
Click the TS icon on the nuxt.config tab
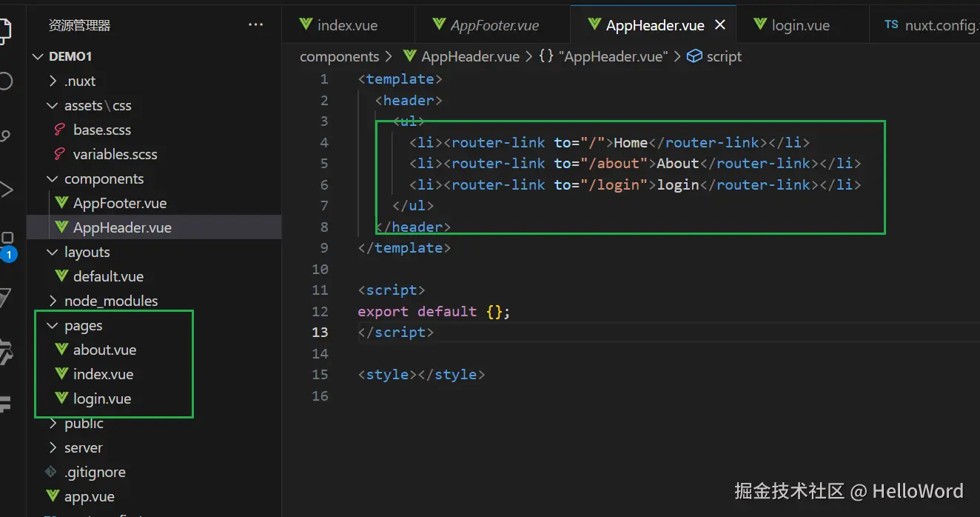click(x=891, y=24)
